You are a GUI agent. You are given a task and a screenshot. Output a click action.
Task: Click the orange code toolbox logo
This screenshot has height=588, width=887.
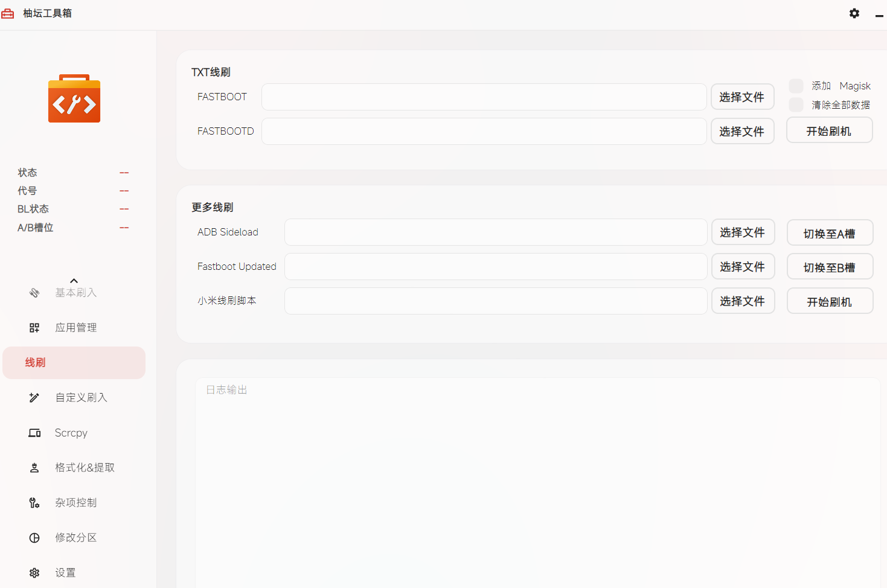tap(74, 98)
